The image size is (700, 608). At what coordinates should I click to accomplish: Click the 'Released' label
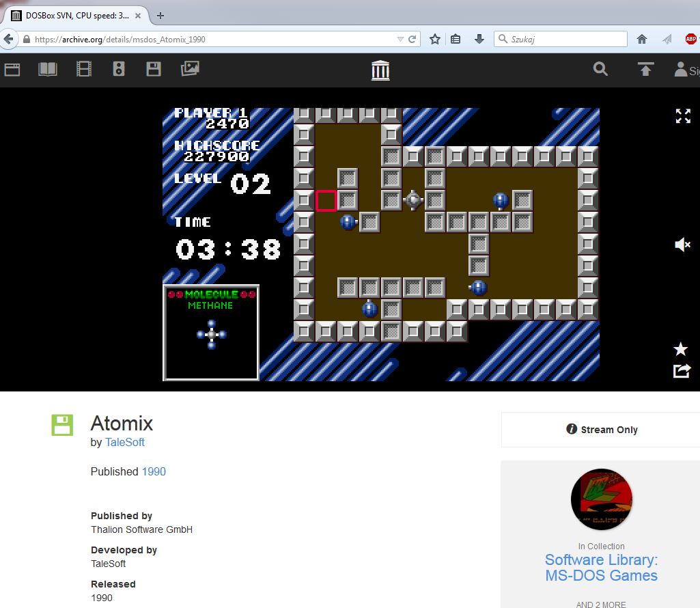pos(113,584)
